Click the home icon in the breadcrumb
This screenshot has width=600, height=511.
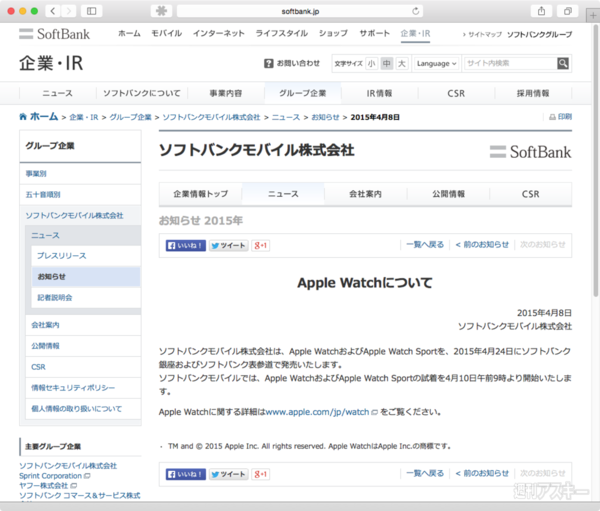click(23, 116)
